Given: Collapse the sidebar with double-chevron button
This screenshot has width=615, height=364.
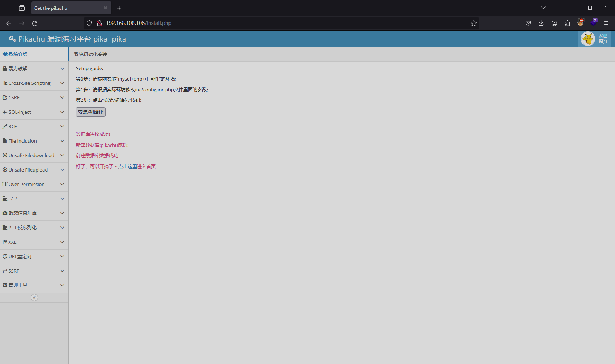Looking at the screenshot, I should coord(34,298).
